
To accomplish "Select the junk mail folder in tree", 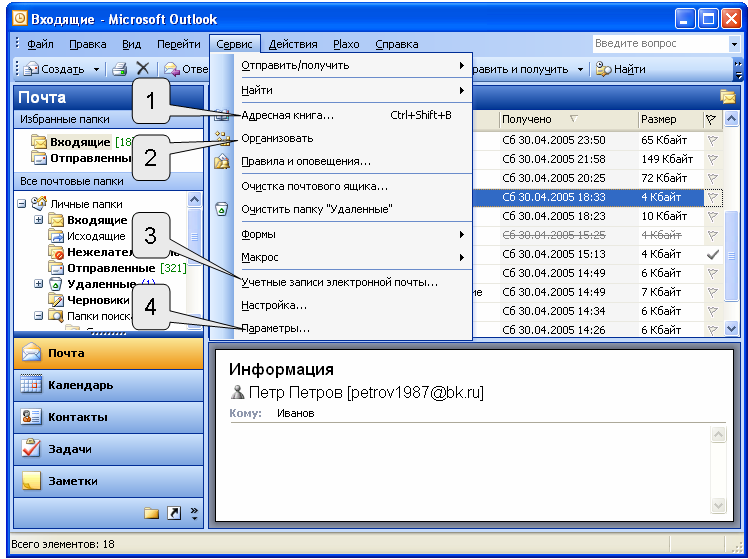I will point(98,252).
